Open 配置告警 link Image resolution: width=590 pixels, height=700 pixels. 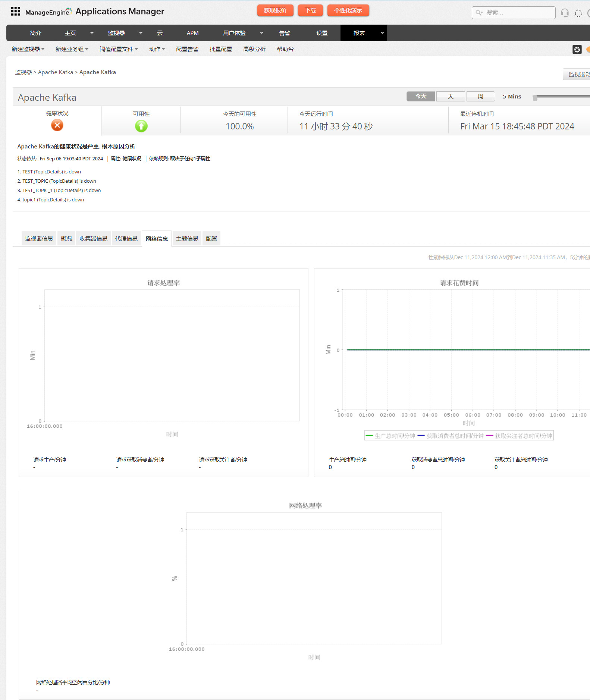pos(187,49)
